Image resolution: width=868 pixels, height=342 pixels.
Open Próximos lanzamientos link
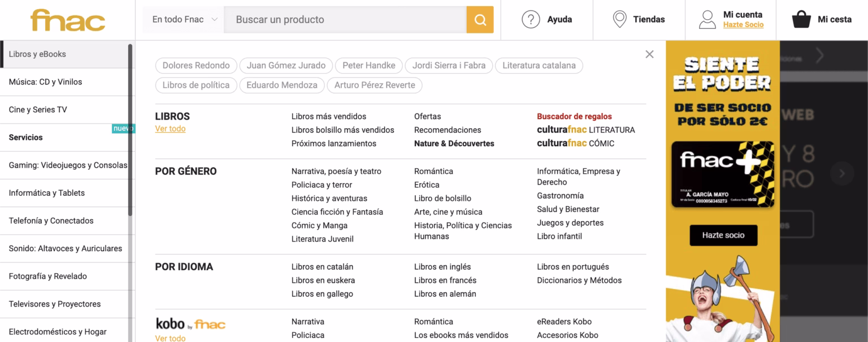pos(334,143)
